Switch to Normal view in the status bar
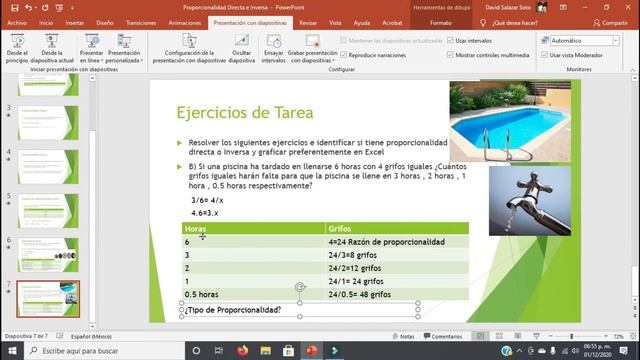This screenshot has width=640, height=360. [480, 336]
